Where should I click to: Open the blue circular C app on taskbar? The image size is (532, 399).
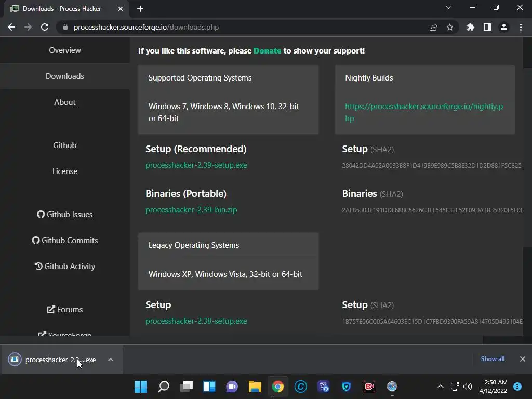pos(301,387)
